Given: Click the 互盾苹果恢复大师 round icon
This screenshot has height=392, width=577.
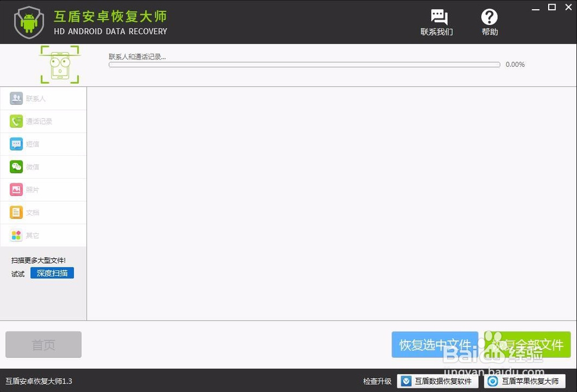Looking at the screenshot, I should [x=493, y=381].
